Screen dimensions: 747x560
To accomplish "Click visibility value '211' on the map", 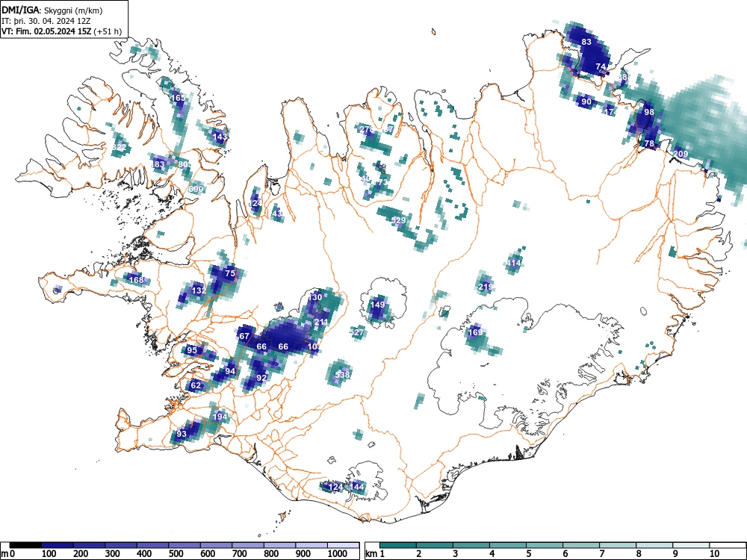I will click(x=321, y=322).
